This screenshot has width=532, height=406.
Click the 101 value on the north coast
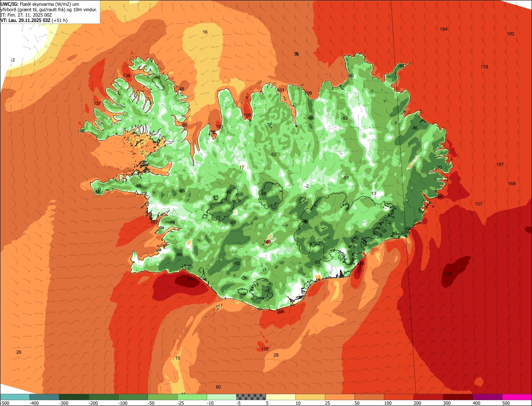(281, 90)
